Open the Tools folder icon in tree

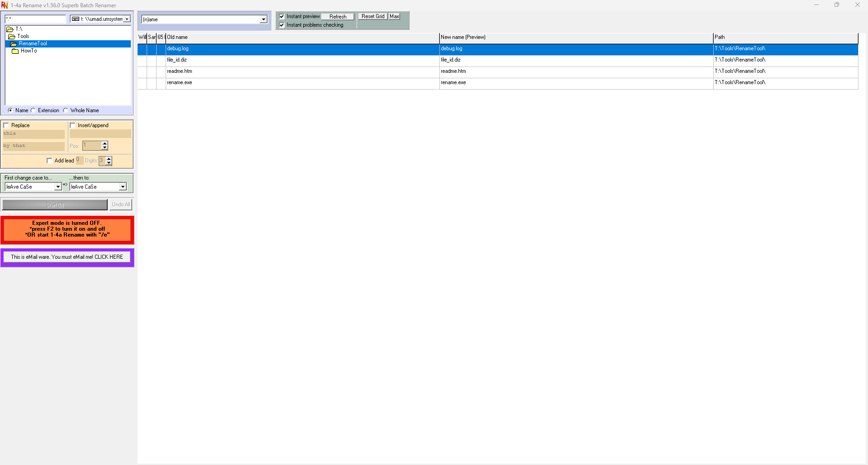click(x=12, y=36)
